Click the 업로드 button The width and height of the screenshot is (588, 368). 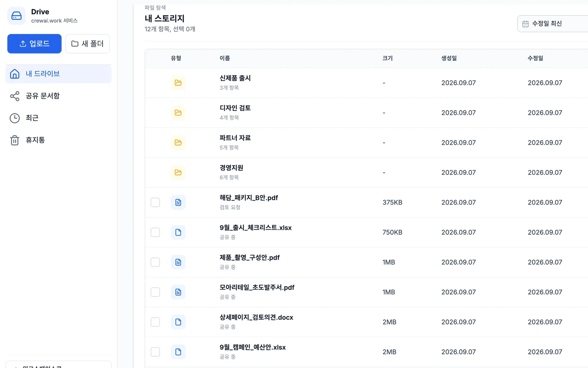pos(35,44)
